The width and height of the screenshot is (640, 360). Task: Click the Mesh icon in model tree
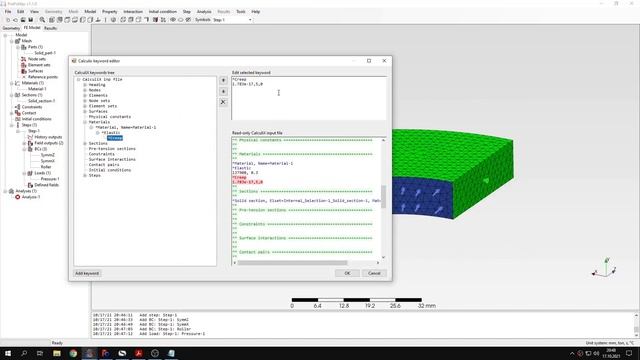pyautogui.click(x=18, y=41)
